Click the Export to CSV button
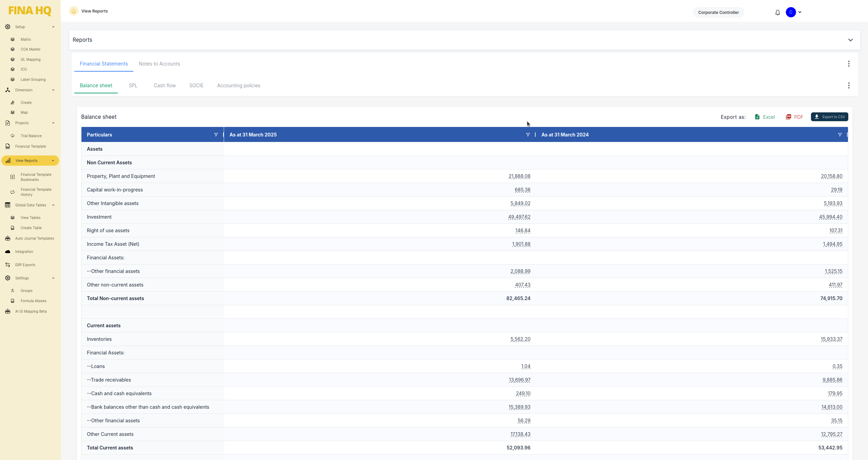 click(829, 117)
